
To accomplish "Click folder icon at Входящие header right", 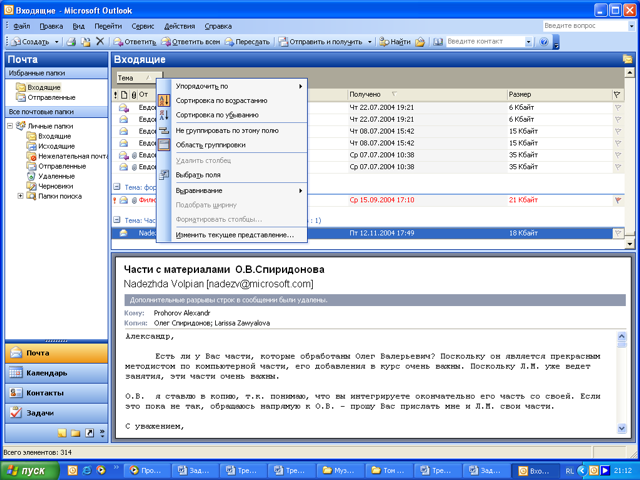I will [x=627, y=59].
